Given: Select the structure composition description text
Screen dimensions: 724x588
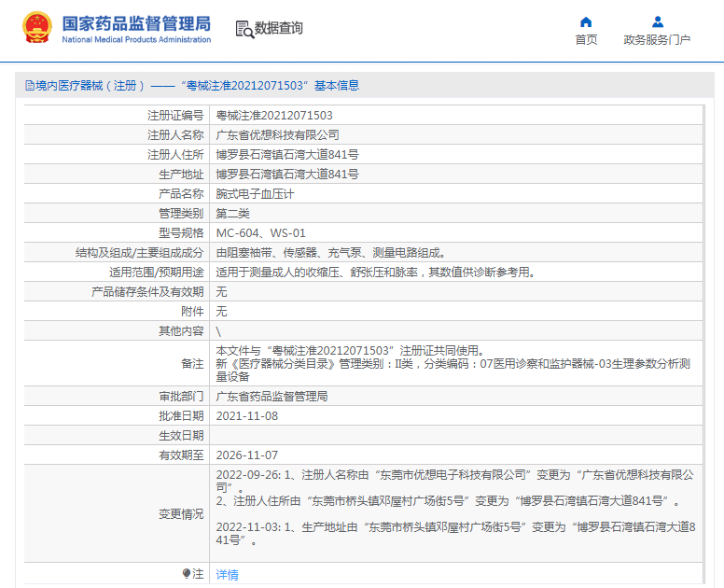Looking at the screenshot, I should [330, 253].
